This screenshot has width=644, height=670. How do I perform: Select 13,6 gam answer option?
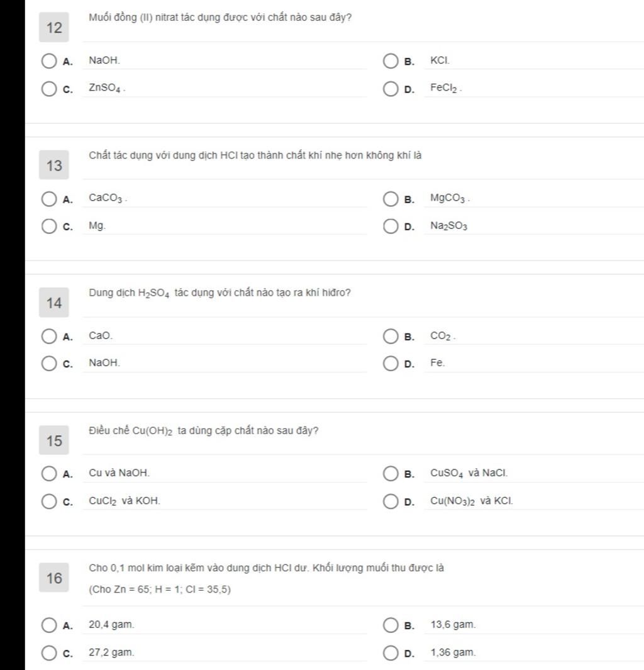(x=391, y=625)
